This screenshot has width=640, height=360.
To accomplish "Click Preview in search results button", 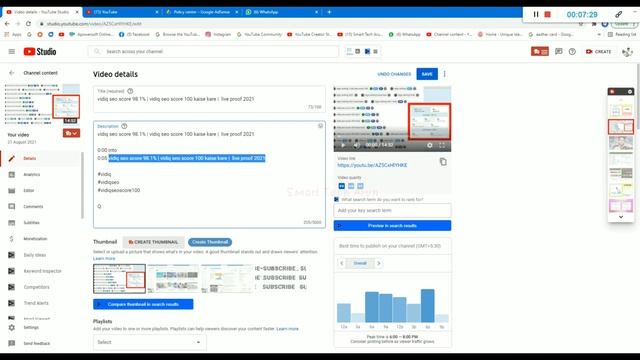I will click(x=392, y=225).
